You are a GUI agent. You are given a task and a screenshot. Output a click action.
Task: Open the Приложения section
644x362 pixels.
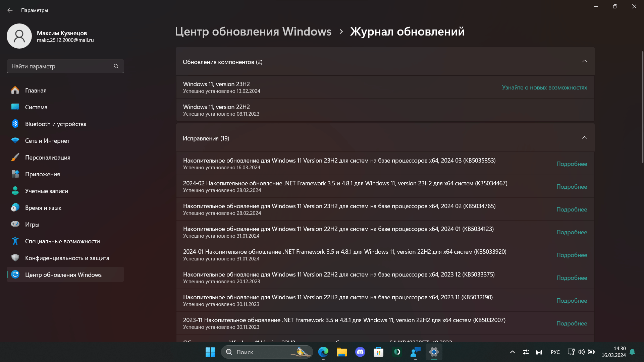65,174
